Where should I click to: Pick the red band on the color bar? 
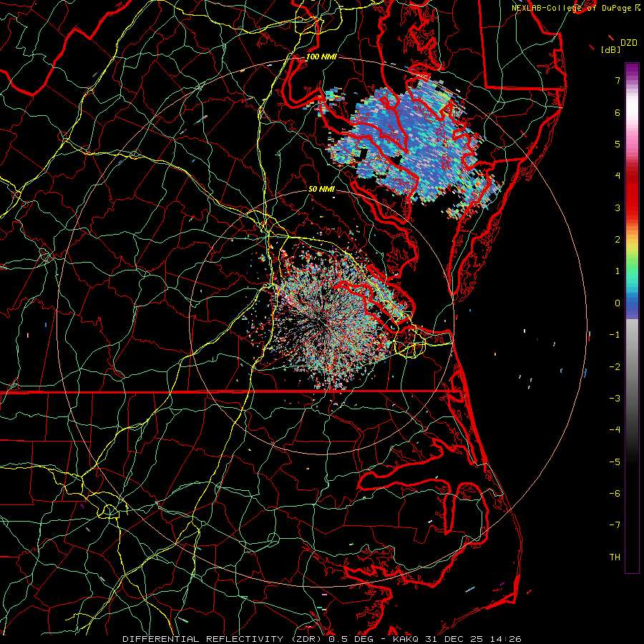click(x=632, y=193)
